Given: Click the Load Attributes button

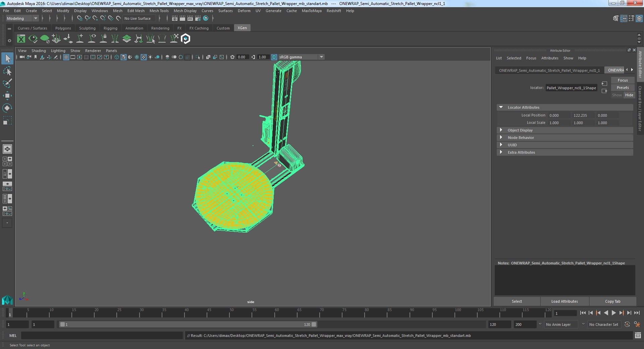Looking at the screenshot, I should point(565,301).
